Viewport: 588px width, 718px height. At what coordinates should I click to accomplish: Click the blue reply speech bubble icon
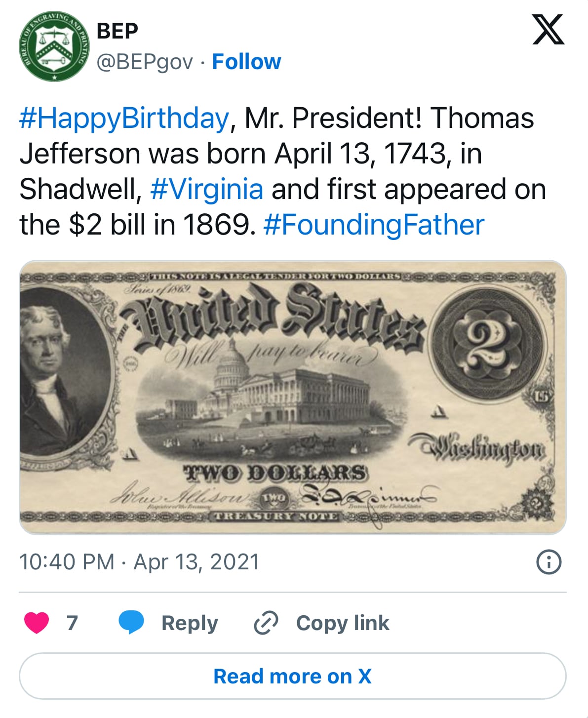point(131,622)
